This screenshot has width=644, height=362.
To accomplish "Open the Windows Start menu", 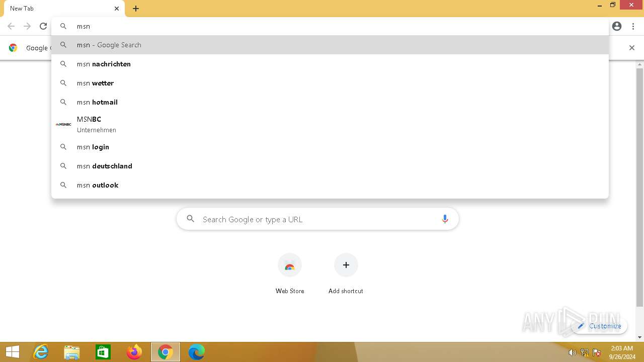I will click(x=13, y=352).
